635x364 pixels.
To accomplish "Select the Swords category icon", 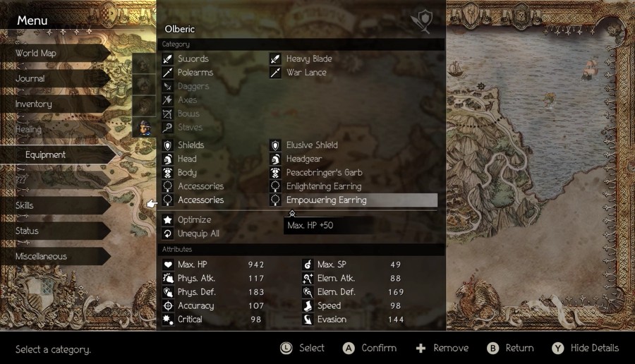I will (168, 59).
